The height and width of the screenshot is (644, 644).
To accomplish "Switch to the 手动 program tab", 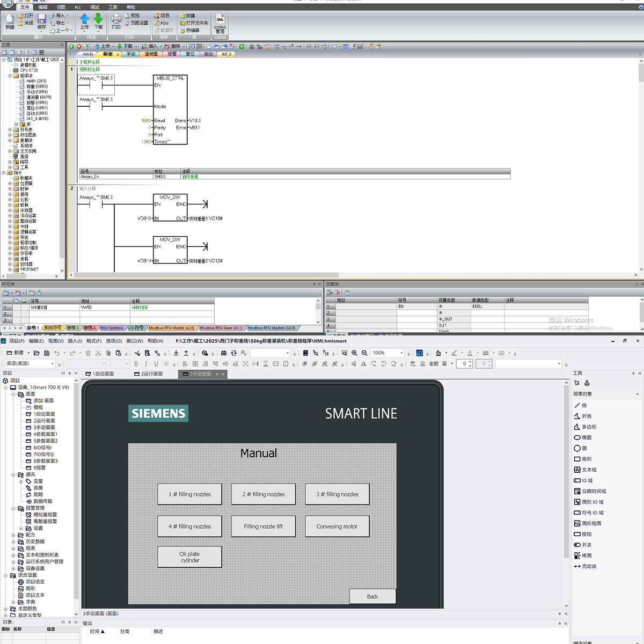I will click(x=131, y=54).
